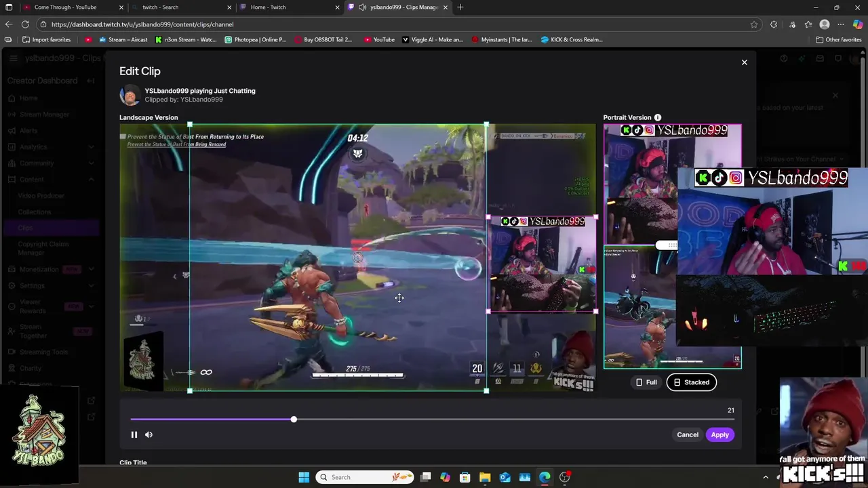Image resolution: width=868 pixels, height=488 pixels.
Task: Click the top-left crop handle of gameplay frame
Action: (x=190, y=125)
